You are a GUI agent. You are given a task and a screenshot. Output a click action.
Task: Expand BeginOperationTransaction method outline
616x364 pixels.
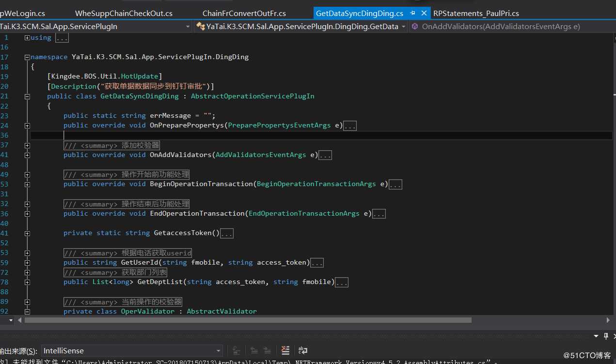tap(27, 184)
